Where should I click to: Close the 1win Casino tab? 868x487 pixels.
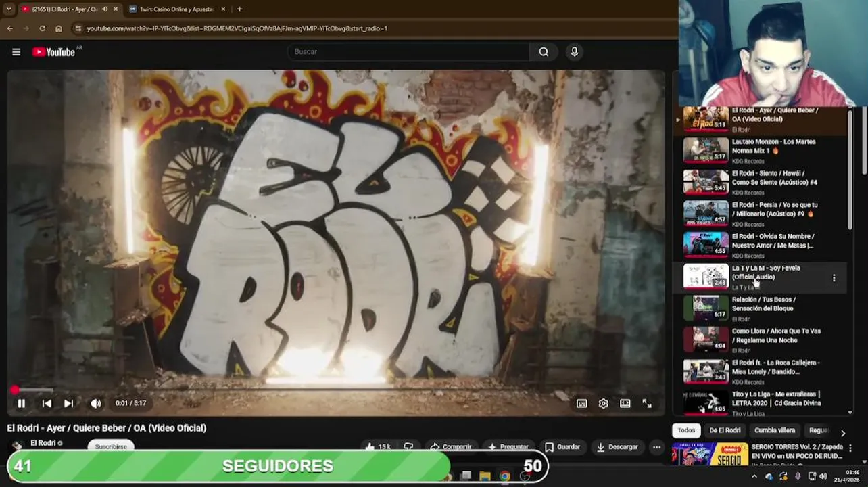pyautogui.click(x=222, y=9)
